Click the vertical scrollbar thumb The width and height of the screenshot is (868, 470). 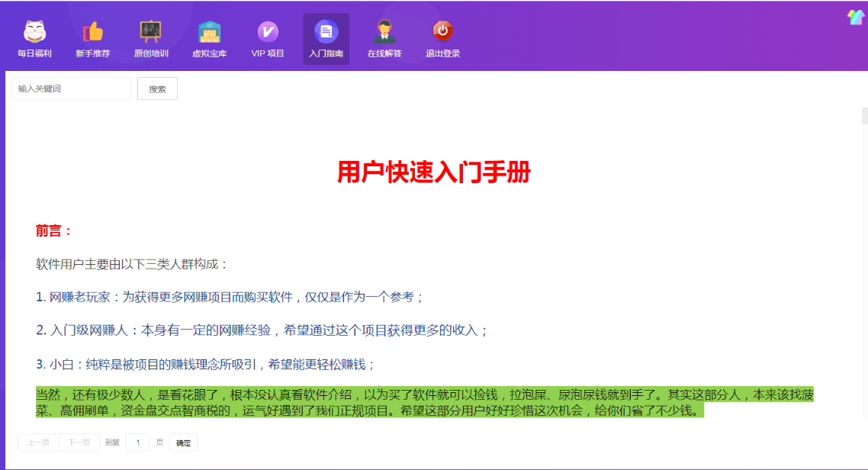click(864, 117)
